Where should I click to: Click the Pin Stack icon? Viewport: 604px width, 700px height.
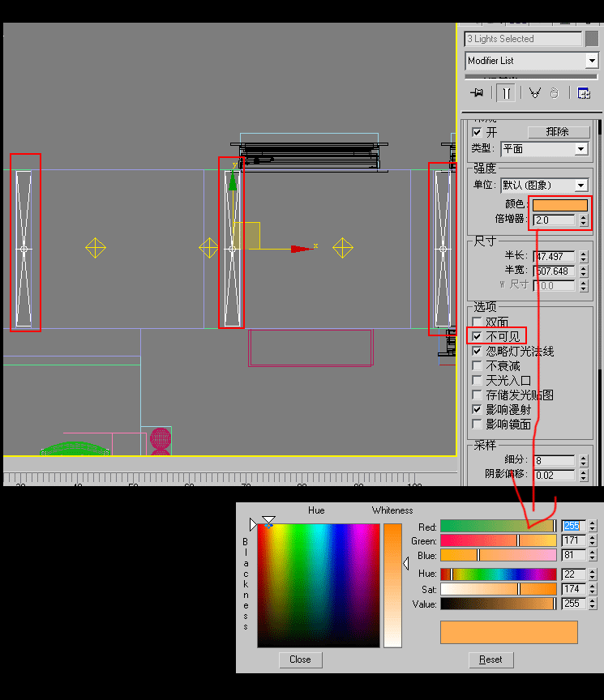click(x=477, y=93)
